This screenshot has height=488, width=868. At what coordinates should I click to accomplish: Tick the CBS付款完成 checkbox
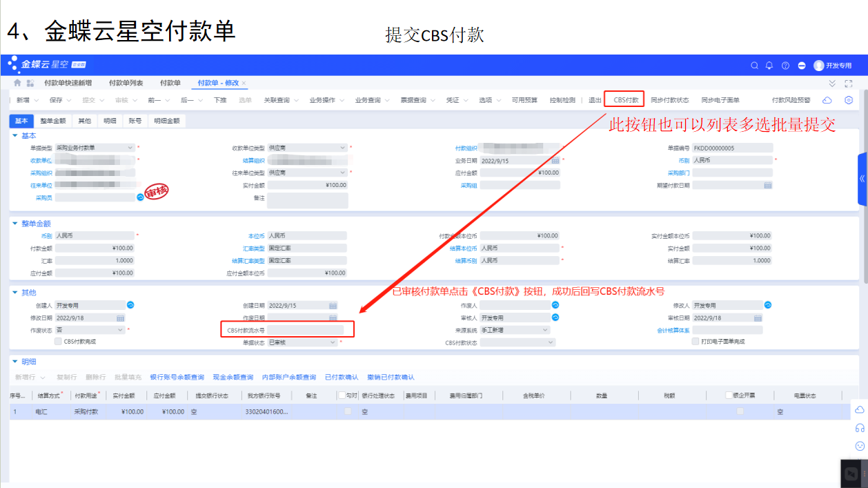pyautogui.click(x=57, y=342)
